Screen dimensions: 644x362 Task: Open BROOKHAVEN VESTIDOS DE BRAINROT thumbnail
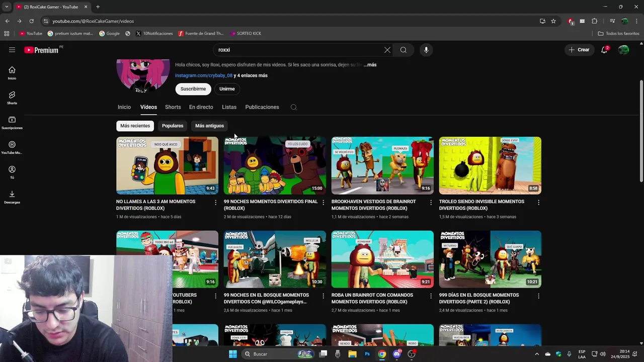coord(382,165)
